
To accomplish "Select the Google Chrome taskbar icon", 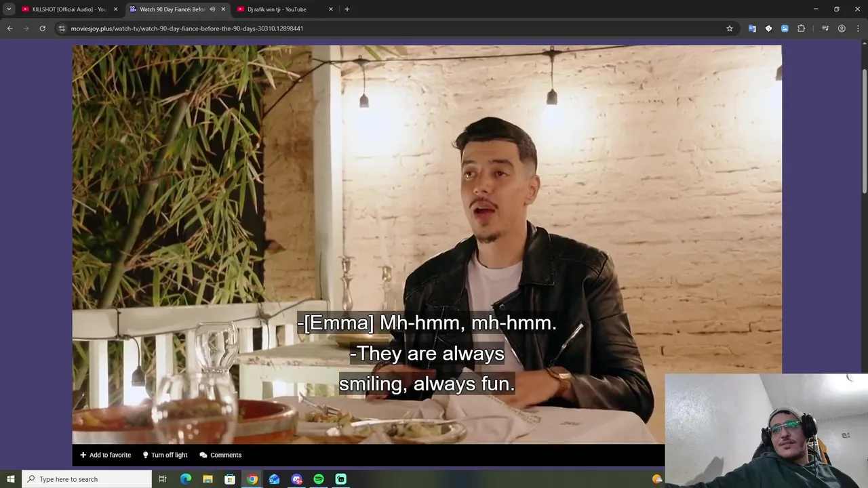I will (252, 479).
